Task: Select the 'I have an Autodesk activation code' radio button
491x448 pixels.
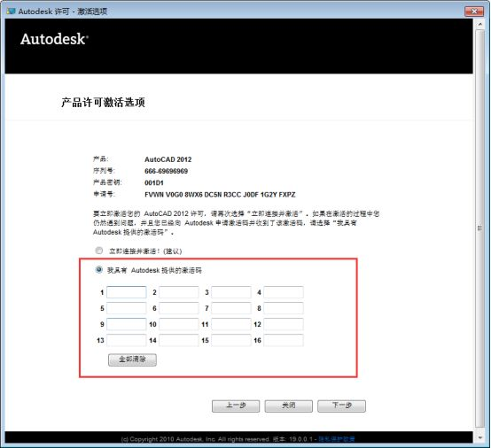Action: pos(98,270)
